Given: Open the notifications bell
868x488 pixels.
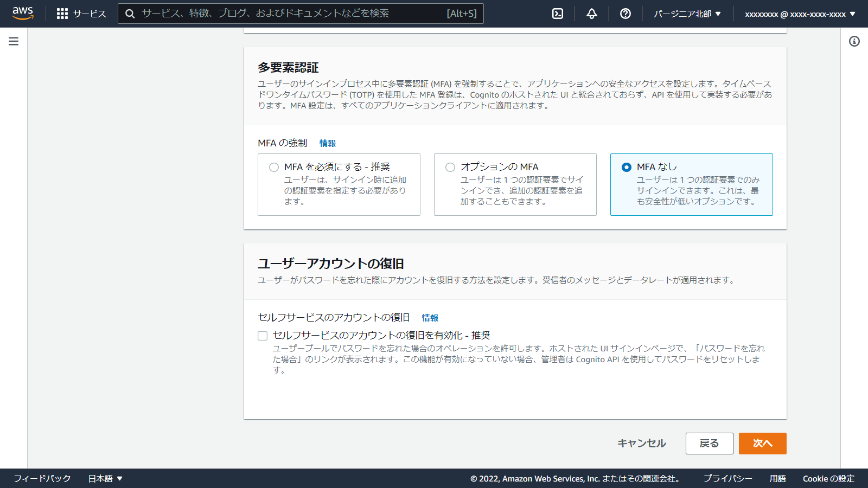Looking at the screenshot, I should coord(591,14).
